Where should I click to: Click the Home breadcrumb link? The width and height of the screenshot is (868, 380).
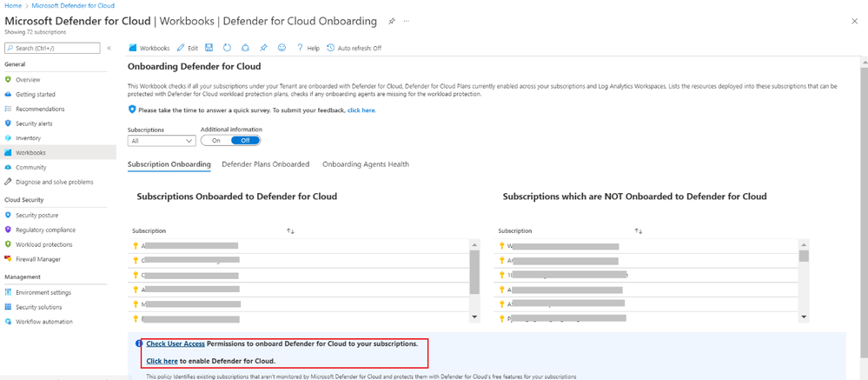(12, 5)
